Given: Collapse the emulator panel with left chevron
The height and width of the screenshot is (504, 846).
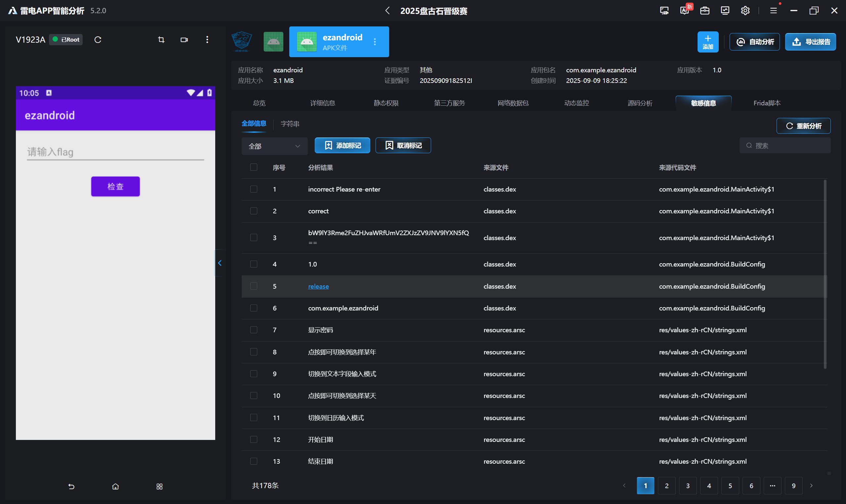Looking at the screenshot, I should coord(220,263).
